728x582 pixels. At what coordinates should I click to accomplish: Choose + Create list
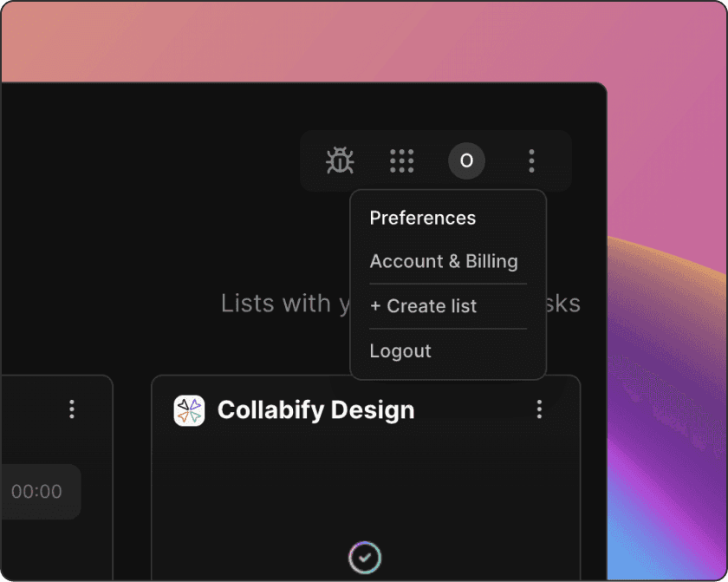click(423, 306)
